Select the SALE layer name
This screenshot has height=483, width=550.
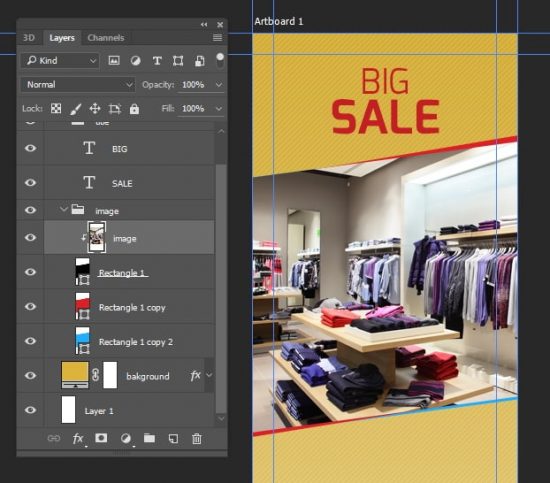click(122, 183)
